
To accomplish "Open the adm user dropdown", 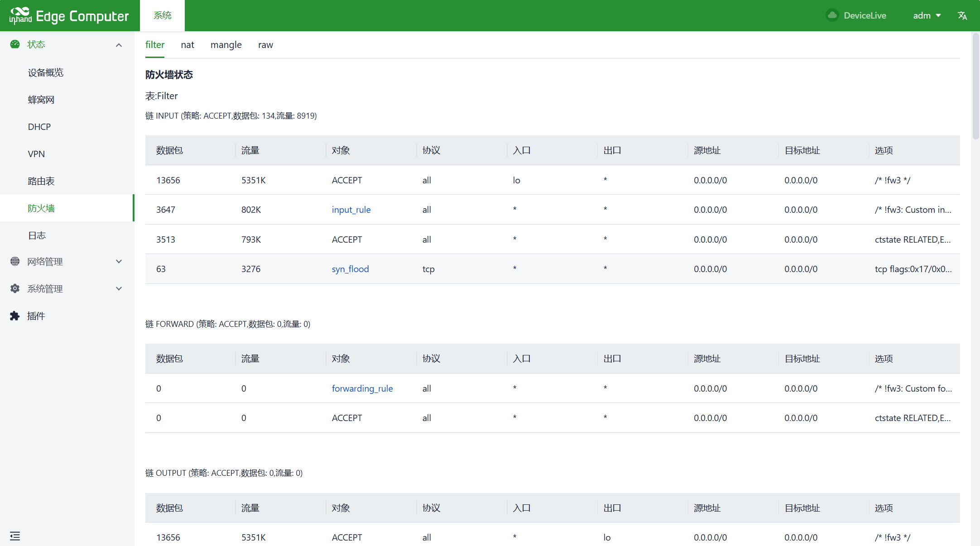I will [x=927, y=15].
